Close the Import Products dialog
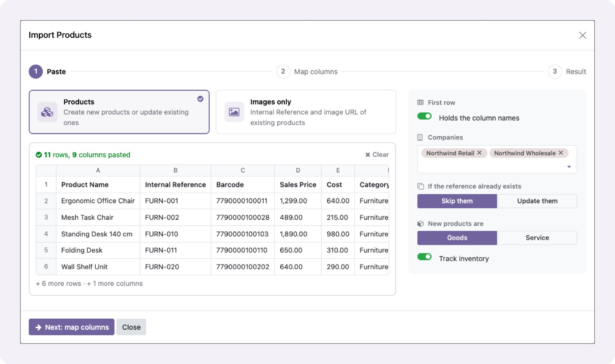This screenshot has height=364, width=615. tap(582, 35)
